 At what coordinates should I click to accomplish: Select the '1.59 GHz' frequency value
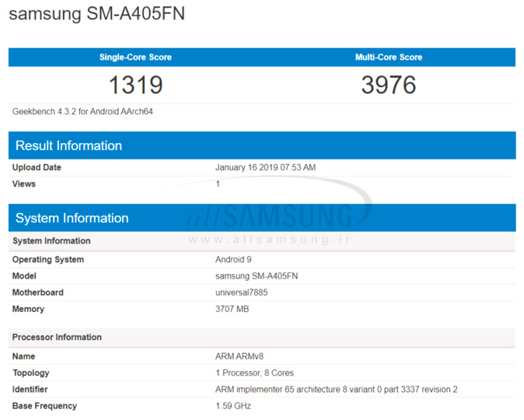click(233, 406)
